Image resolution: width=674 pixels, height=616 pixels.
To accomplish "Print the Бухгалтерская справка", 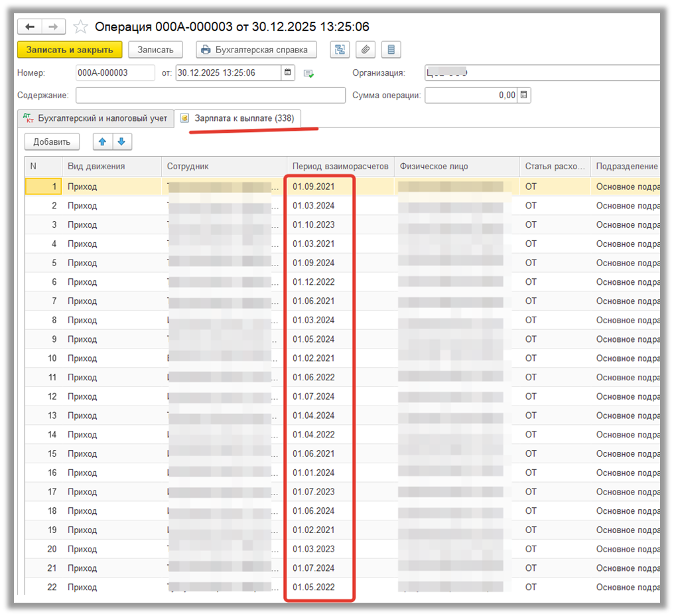I will [x=256, y=50].
